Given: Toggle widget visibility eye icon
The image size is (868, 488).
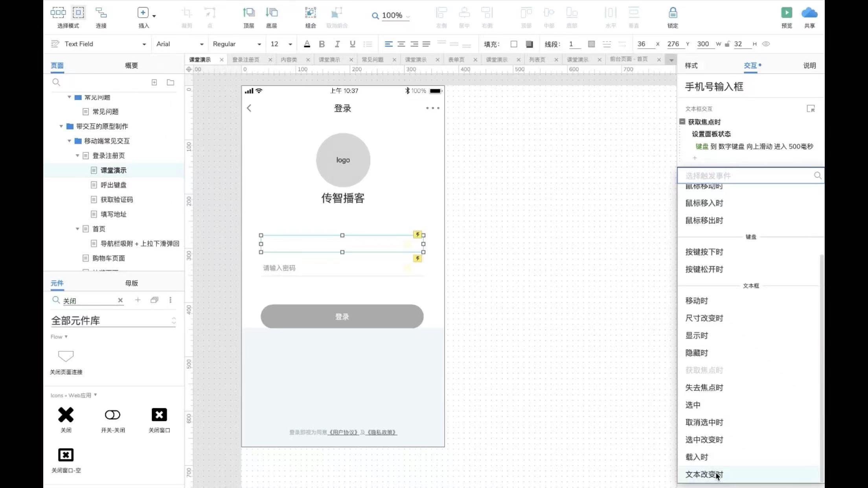Looking at the screenshot, I should [766, 44].
